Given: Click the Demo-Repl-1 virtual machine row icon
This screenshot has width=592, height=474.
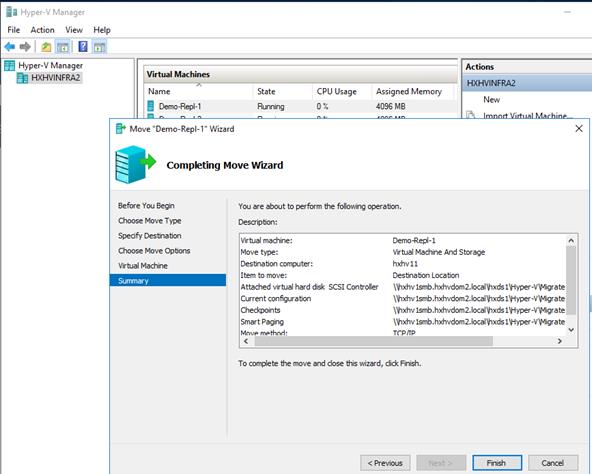Looking at the screenshot, I should [151, 106].
